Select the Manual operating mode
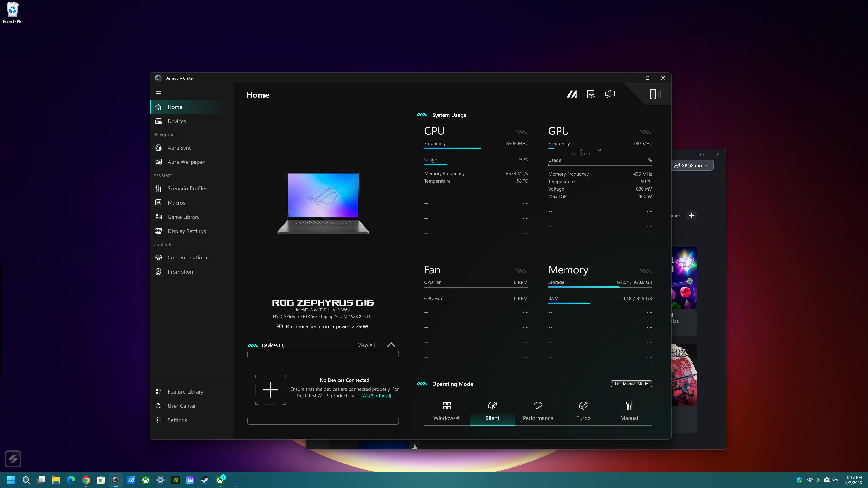Screen dimensions: 868x488 629,411
